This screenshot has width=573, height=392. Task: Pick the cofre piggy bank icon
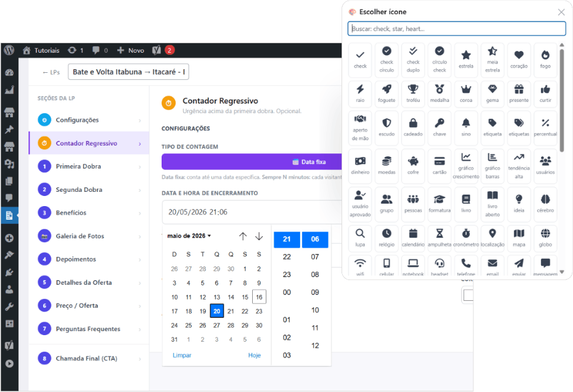tap(413, 166)
